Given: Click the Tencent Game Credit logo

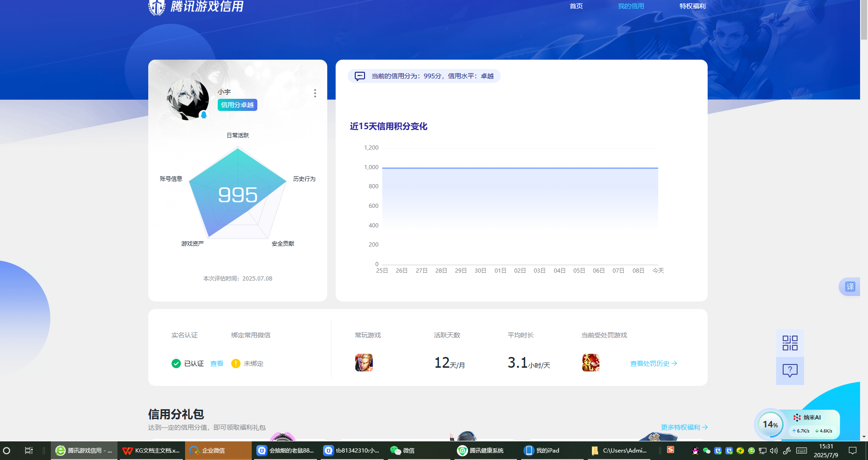Looking at the screenshot, I should pos(196,7).
